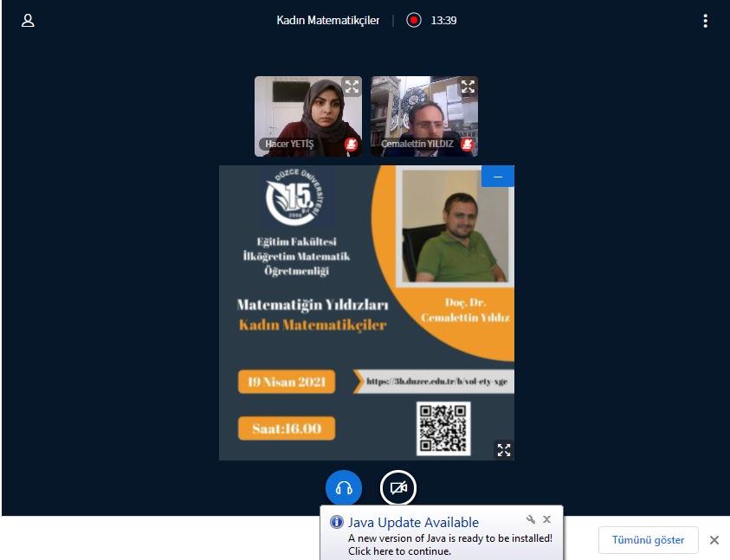Click Hacer YETİŞ name label
Viewport: 730px width, 560px height.
[x=289, y=144]
